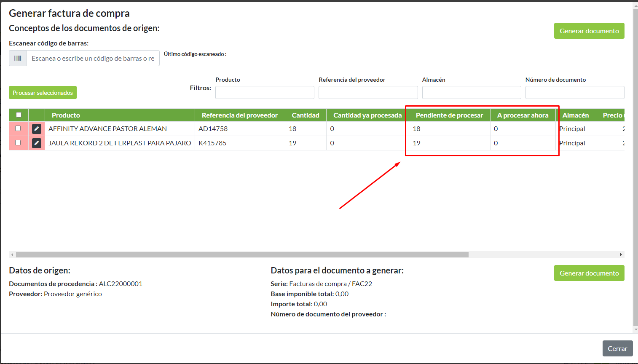Close the dialog with the Cerrar button
Image resolution: width=638 pixels, height=364 pixels.
pyautogui.click(x=617, y=348)
